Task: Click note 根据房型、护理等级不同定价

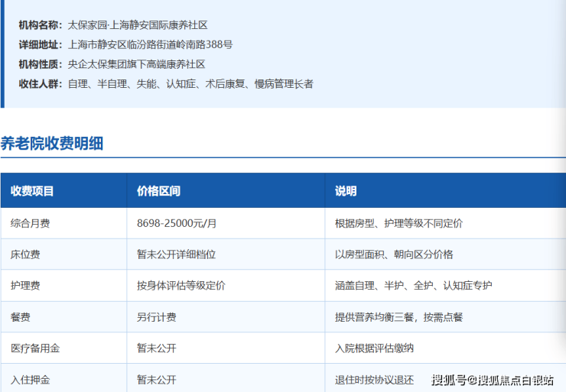Action: click(x=398, y=223)
